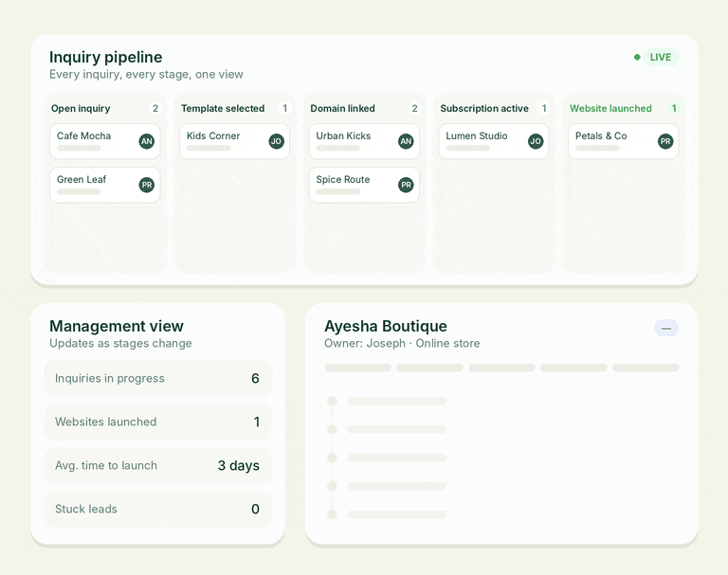Viewport: 728px width, 575px height.
Task: Click the JO avatar on Kids Corner card
Action: tap(276, 141)
